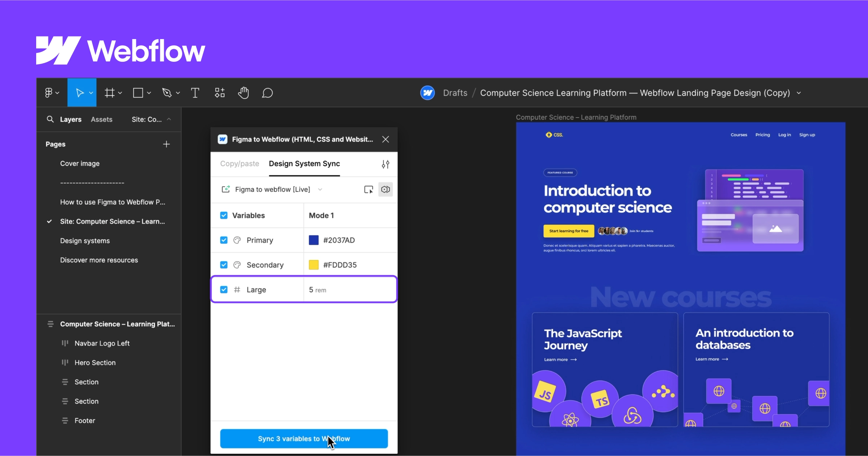The width and height of the screenshot is (868, 456).
Task: Select the Frame tool
Action: click(x=110, y=93)
